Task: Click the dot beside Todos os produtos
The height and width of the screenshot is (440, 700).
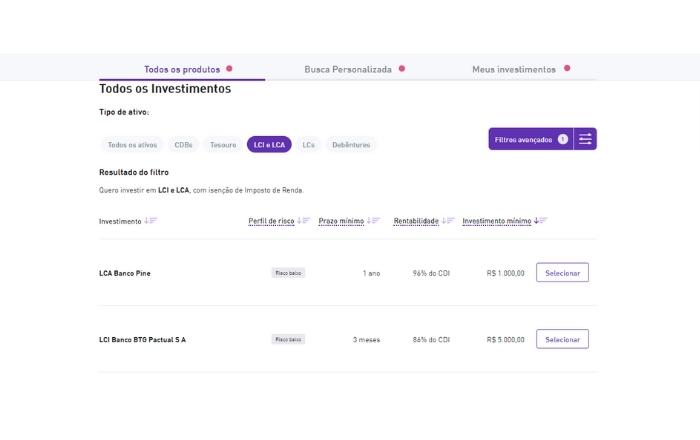Action: point(229,69)
